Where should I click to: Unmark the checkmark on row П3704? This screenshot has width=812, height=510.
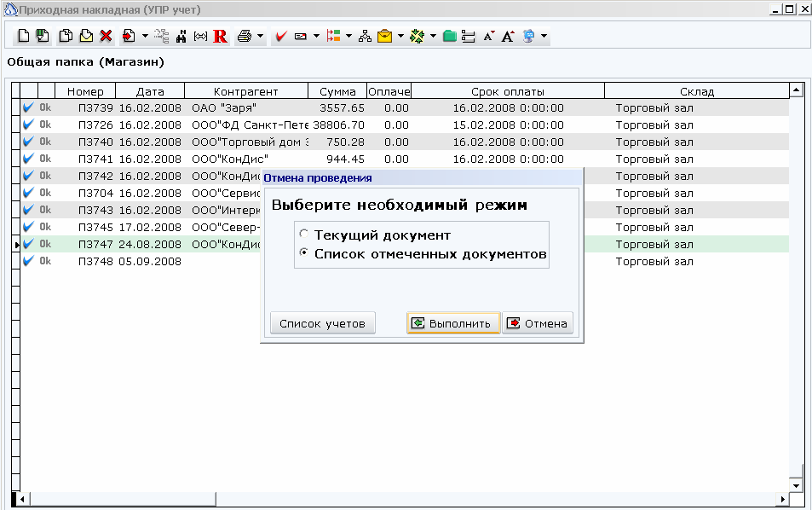[x=28, y=193]
